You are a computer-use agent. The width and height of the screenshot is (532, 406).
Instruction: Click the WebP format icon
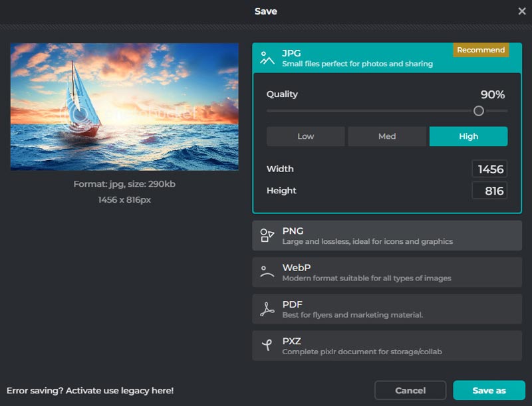click(x=267, y=272)
